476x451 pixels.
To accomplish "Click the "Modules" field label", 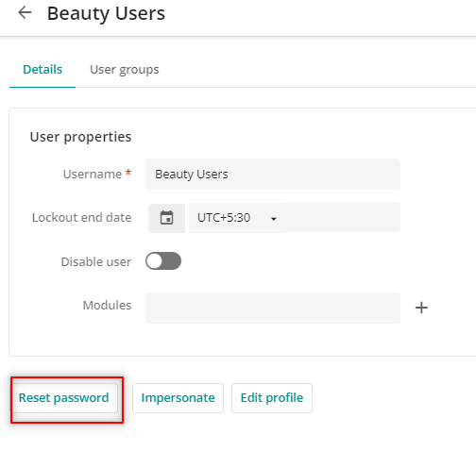I will coord(107,305).
